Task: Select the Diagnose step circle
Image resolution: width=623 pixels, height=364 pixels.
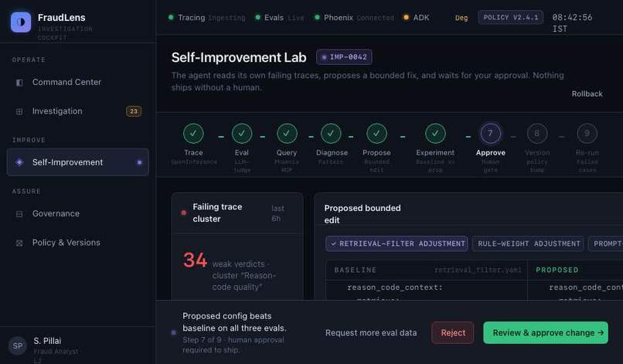Action: click(331, 134)
